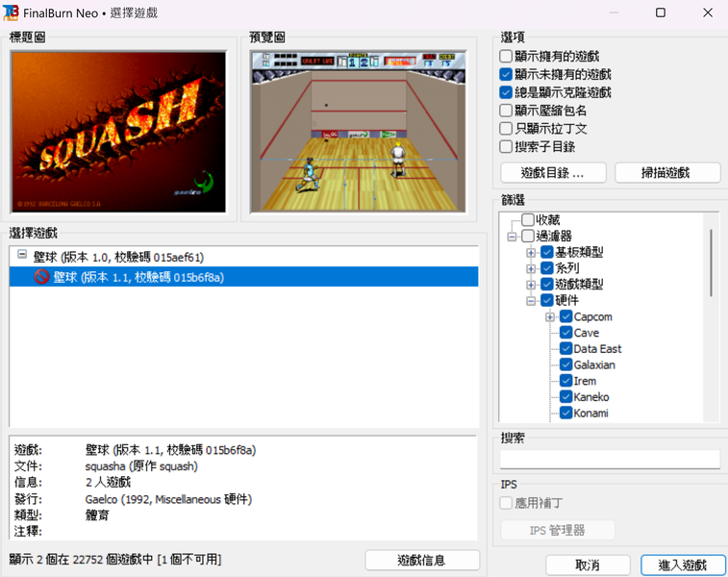This screenshot has width=728, height=577.
Task: Click the genre text 體育
Action: pyautogui.click(x=97, y=515)
